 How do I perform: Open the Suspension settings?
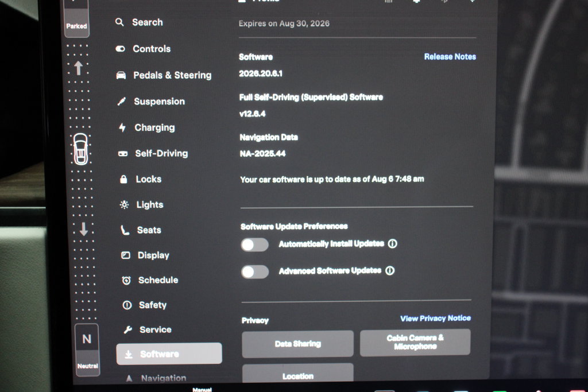[x=160, y=102]
